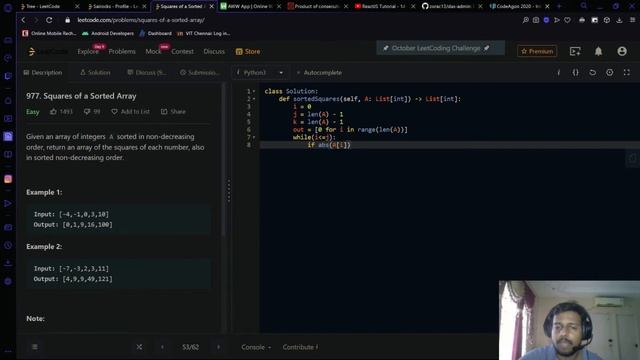Open the Android Developers bookmark
The image size is (640, 360).
point(108,33)
